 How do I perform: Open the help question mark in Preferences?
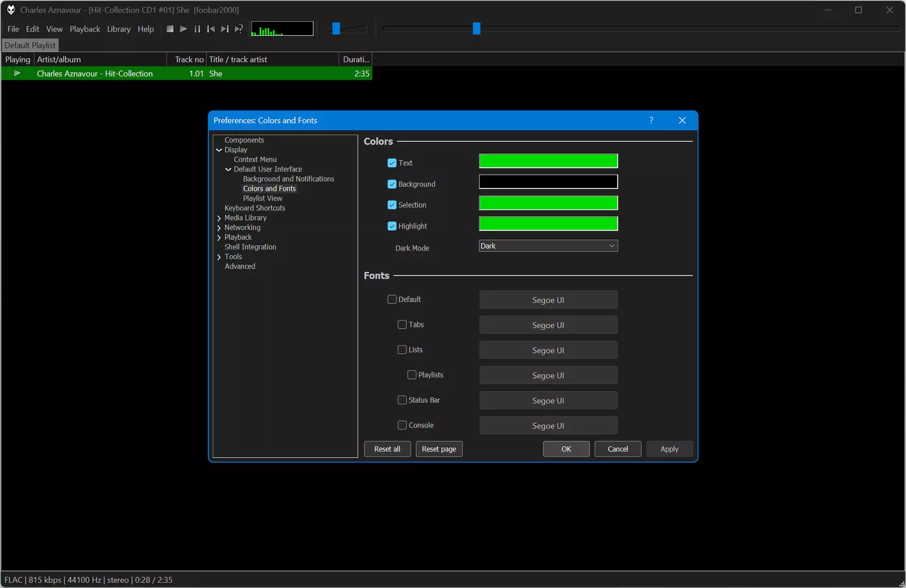point(651,120)
